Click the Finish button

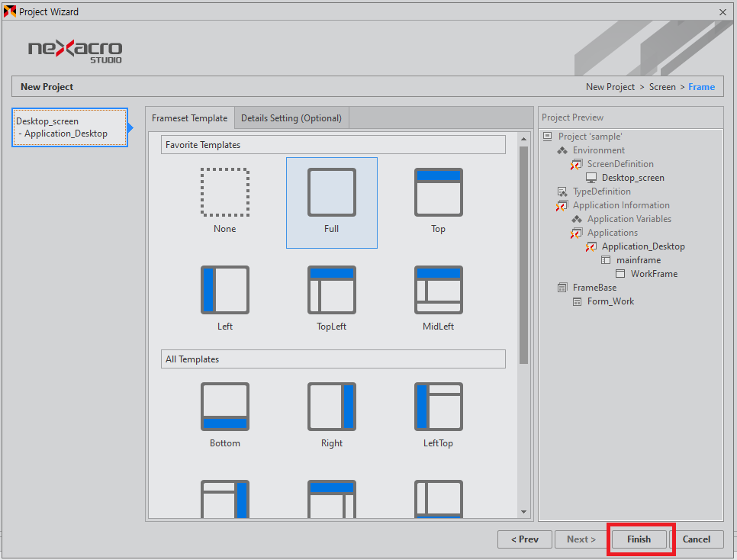coord(639,539)
